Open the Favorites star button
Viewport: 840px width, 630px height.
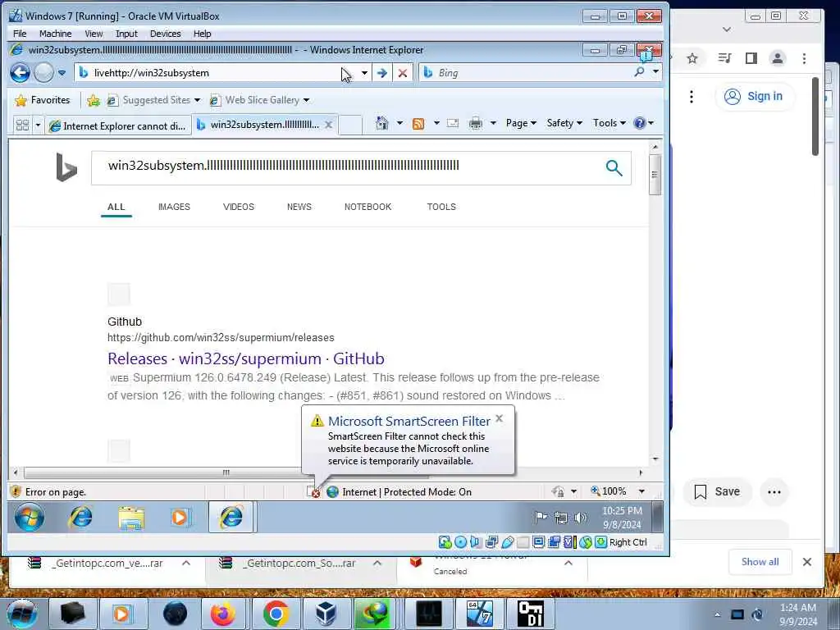pyautogui.click(x=43, y=100)
